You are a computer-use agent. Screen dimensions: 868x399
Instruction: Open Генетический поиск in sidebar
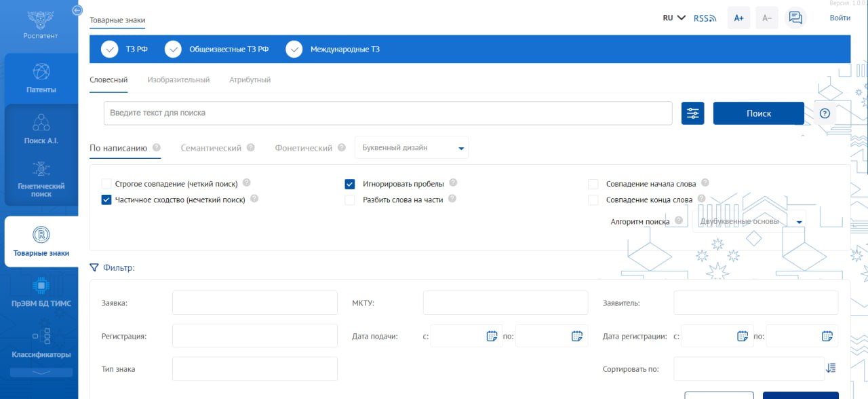tap(41, 180)
